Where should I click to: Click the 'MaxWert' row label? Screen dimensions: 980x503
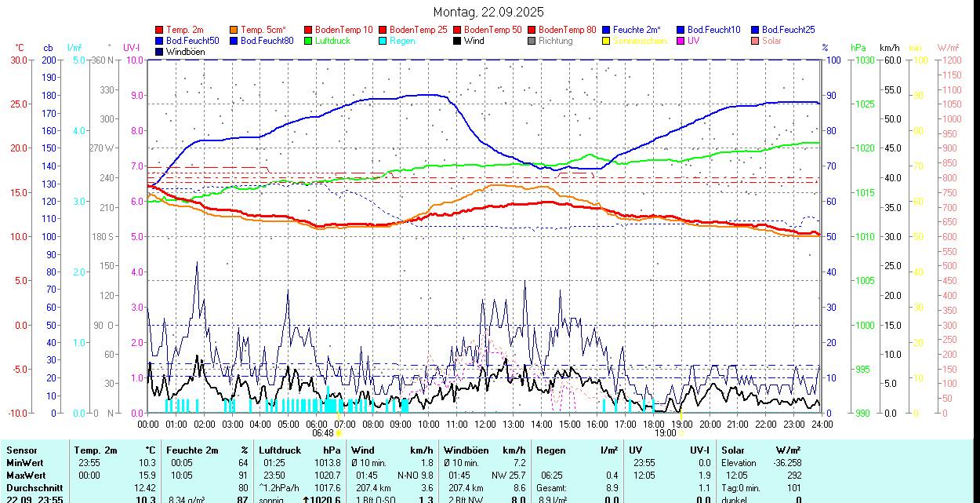(x=25, y=476)
